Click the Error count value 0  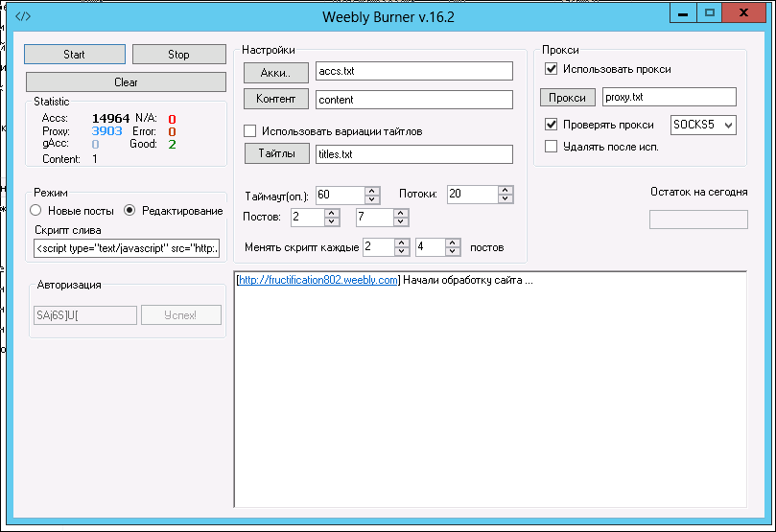[172, 132]
